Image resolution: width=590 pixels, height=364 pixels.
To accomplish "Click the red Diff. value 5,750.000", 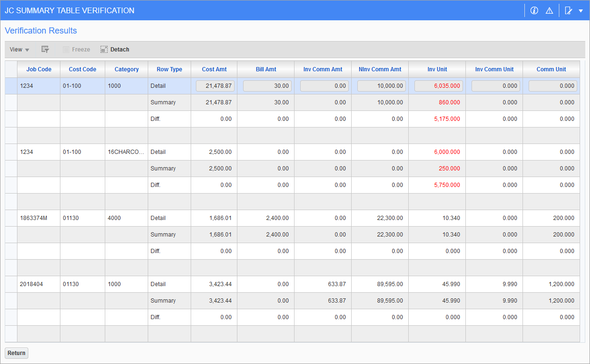I will point(447,185).
